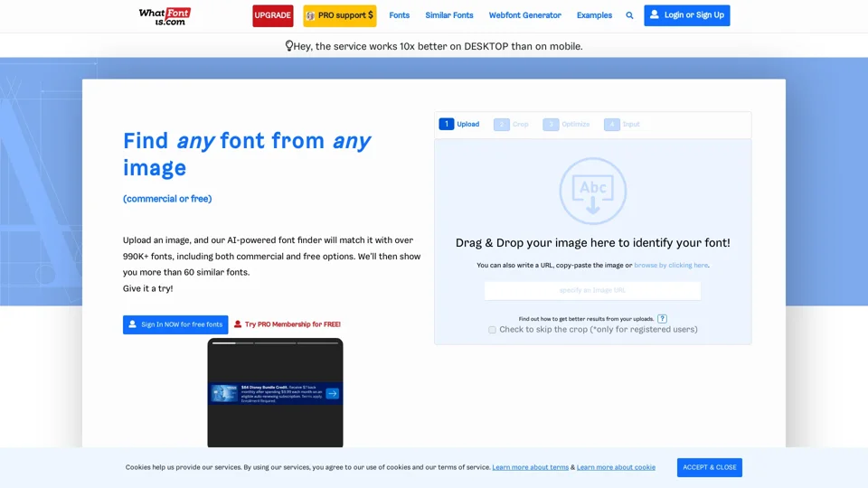Image resolution: width=868 pixels, height=488 pixels.
Task: Click the Find any font from any image heading
Action: pos(247,154)
